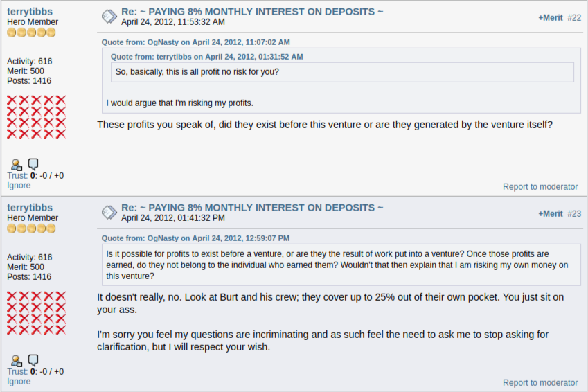Open the permalink for post #22
The image size is (588, 392).
[x=574, y=17]
